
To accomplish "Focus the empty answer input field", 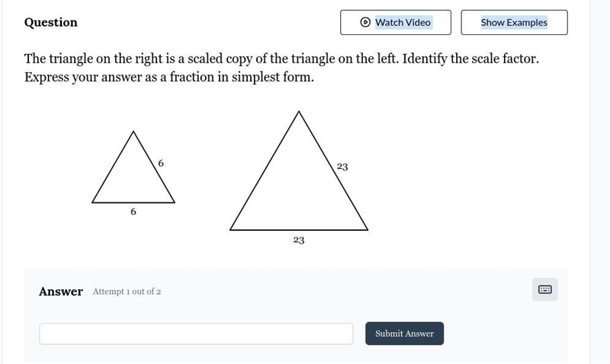I will click(196, 334).
